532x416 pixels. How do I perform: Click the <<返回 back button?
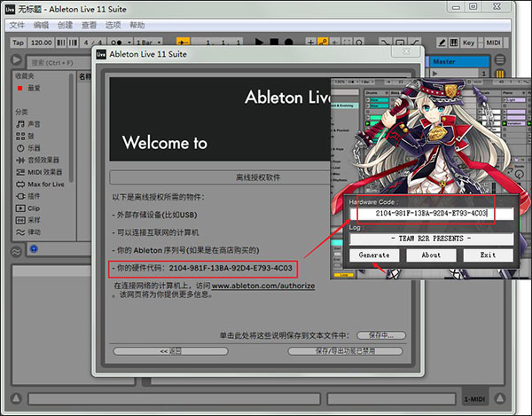click(x=170, y=351)
